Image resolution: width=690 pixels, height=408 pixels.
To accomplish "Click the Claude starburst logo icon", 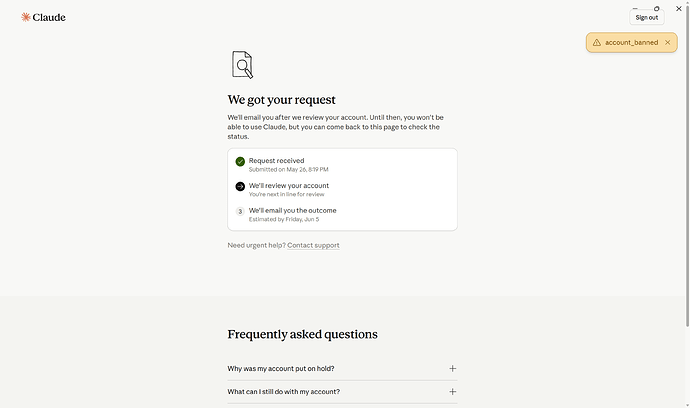I will click(26, 17).
